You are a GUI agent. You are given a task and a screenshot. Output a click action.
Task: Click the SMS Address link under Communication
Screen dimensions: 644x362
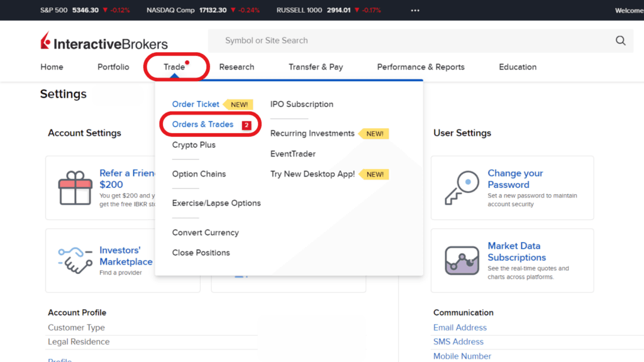458,341
